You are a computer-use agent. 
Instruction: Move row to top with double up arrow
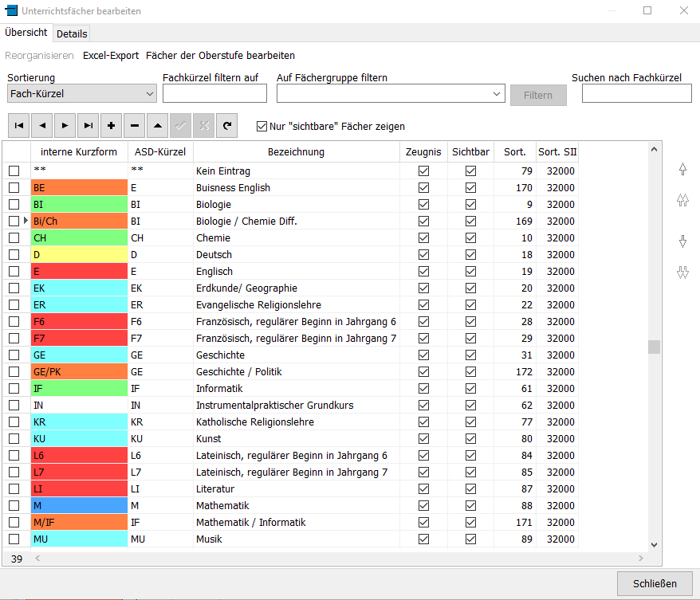click(682, 199)
